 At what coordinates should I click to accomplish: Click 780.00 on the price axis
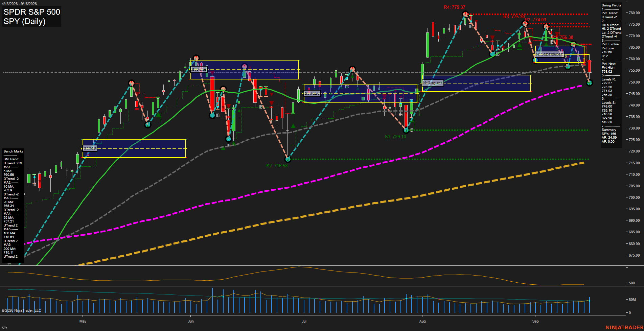634,13
